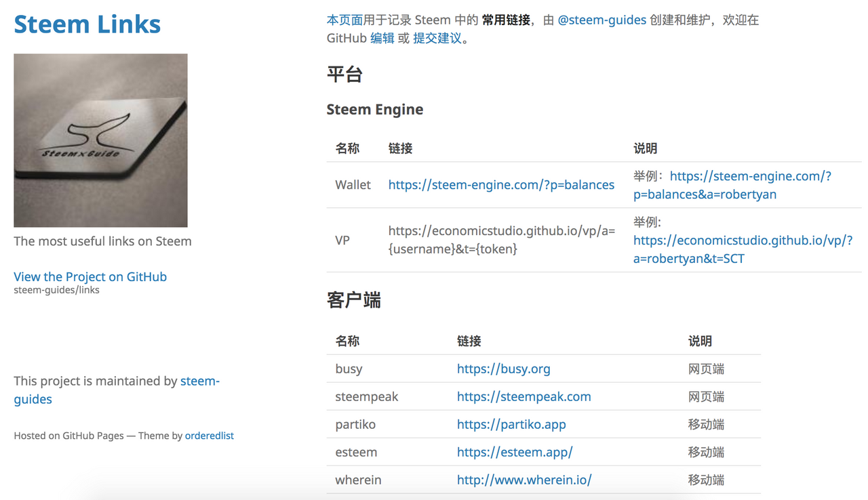Image resolution: width=868 pixels, height=500 pixels.
Task: Click the VP URL template text
Action: (501, 240)
